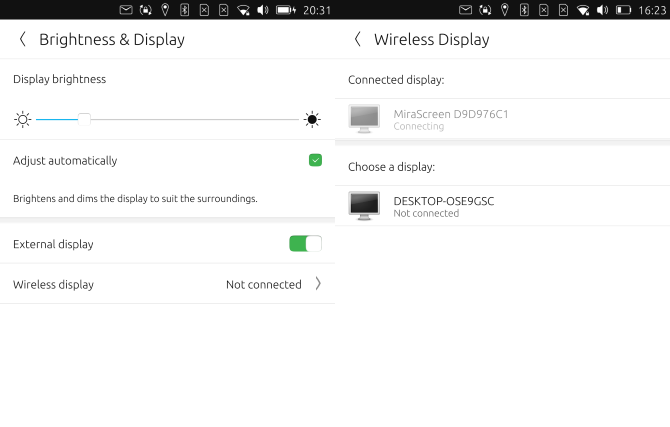
Task: Open the 16:23 clock indicator
Action: pos(652,10)
